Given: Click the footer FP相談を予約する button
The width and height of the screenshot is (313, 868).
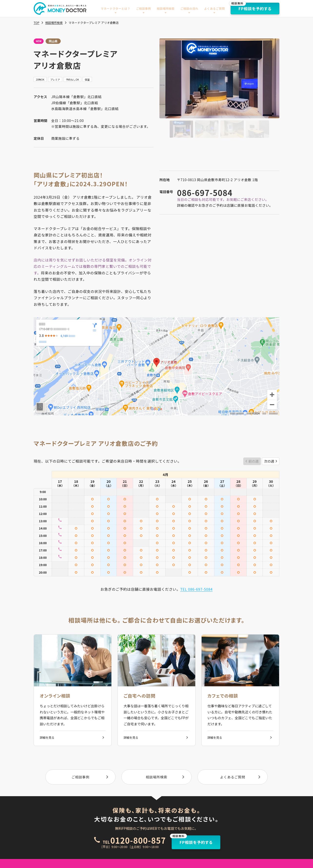Looking at the screenshot, I should (196, 842).
